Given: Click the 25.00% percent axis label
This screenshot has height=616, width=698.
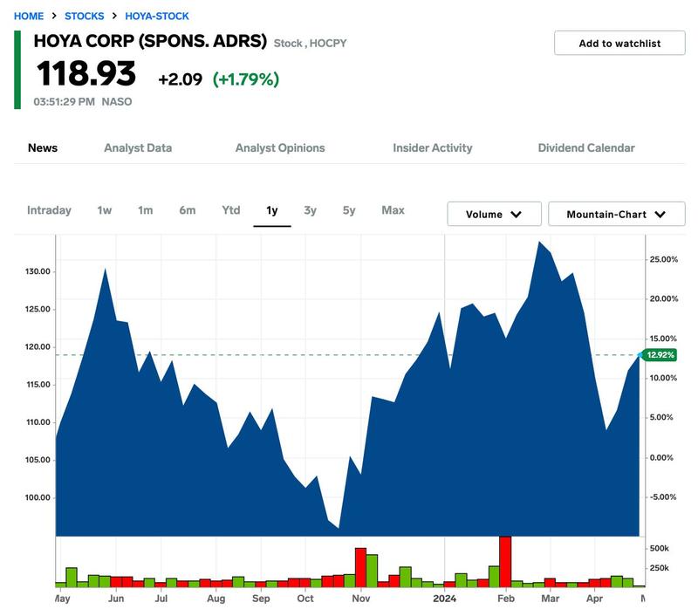Looking at the screenshot, I should pyautogui.click(x=664, y=259).
